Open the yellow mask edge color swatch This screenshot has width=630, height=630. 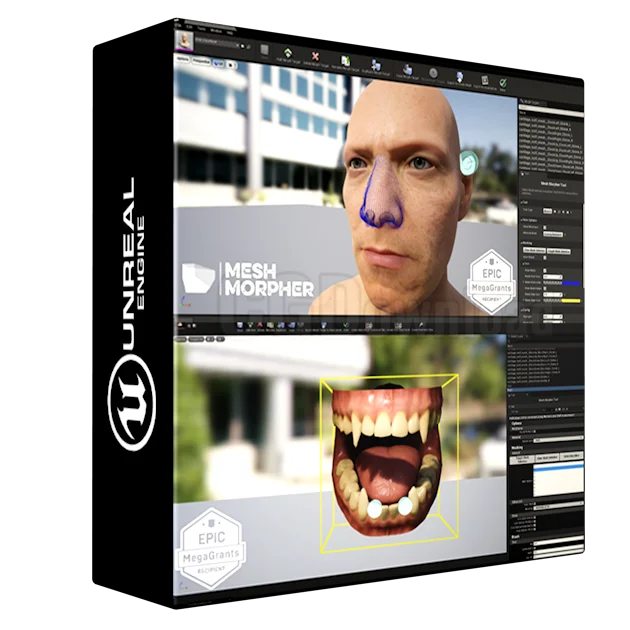point(571,301)
